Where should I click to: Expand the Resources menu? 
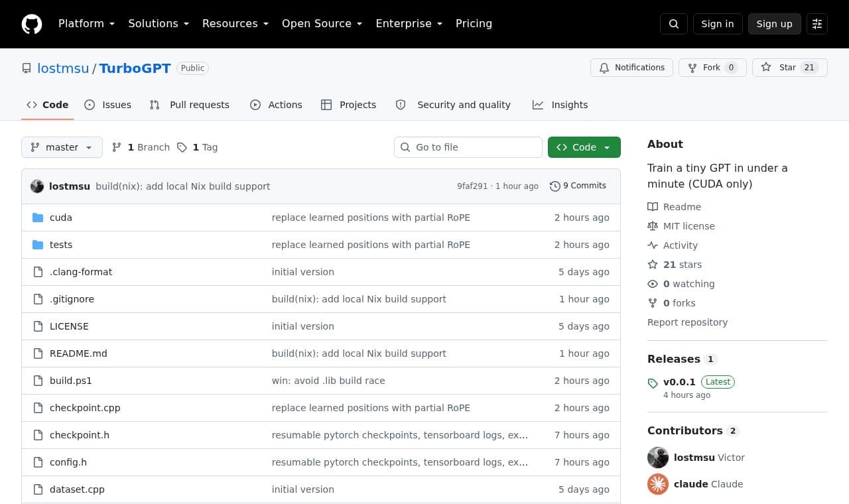(235, 24)
